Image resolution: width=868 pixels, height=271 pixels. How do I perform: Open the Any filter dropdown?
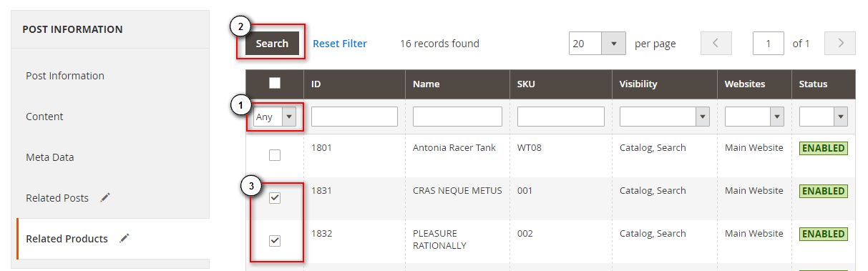pos(275,117)
